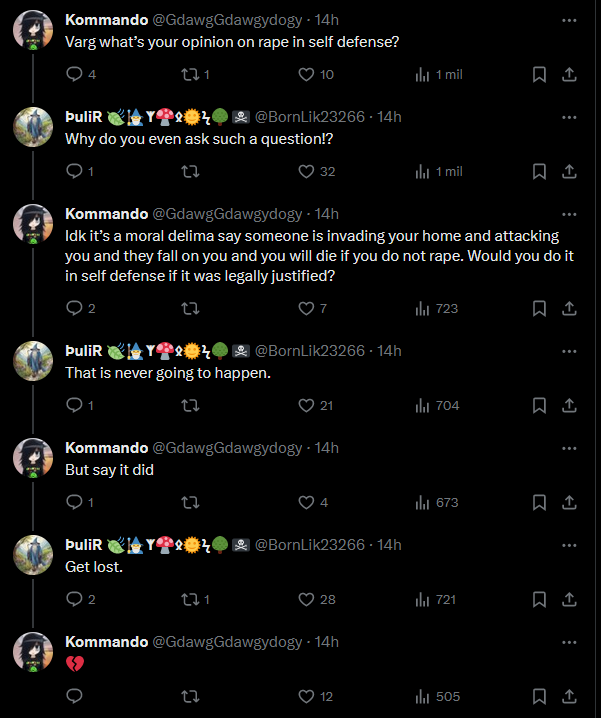The width and height of the screenshot is (601, 718).
Task: Share the broken heart emoji tweet
Action: tap(569, 696)
